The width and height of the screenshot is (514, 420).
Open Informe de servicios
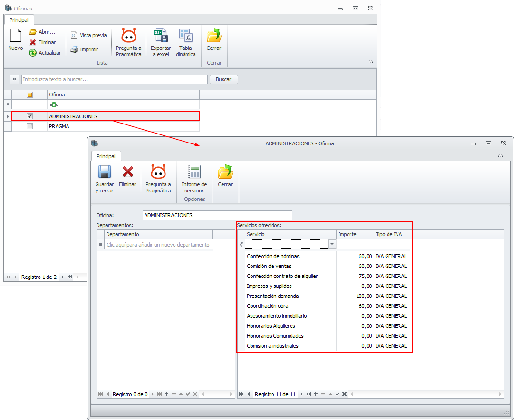(x=194, y=179)
